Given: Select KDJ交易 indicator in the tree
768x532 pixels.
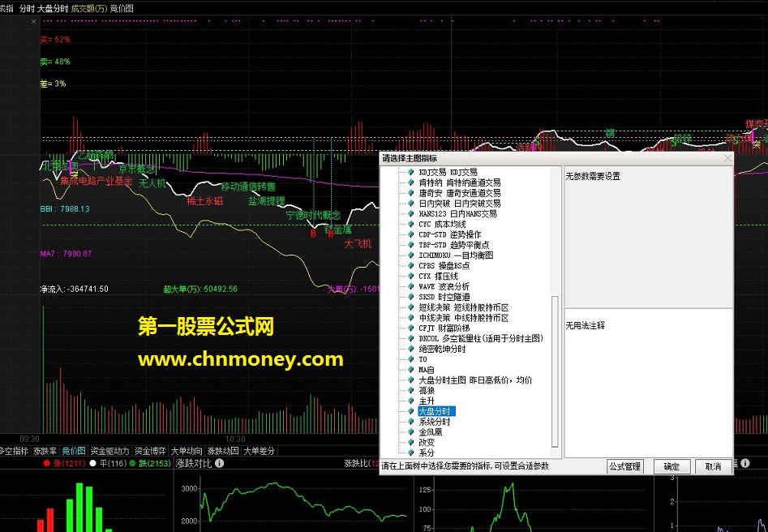Looking at the screenshot, I should [448, 172].
